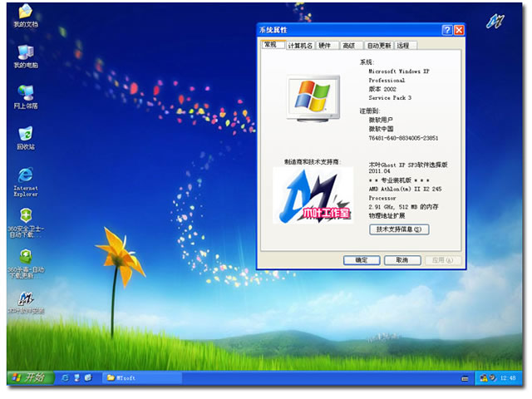This screenshot has width=532, height=399.
Task: Click the 微软用户 registered user text
Action: pos(381,120)
